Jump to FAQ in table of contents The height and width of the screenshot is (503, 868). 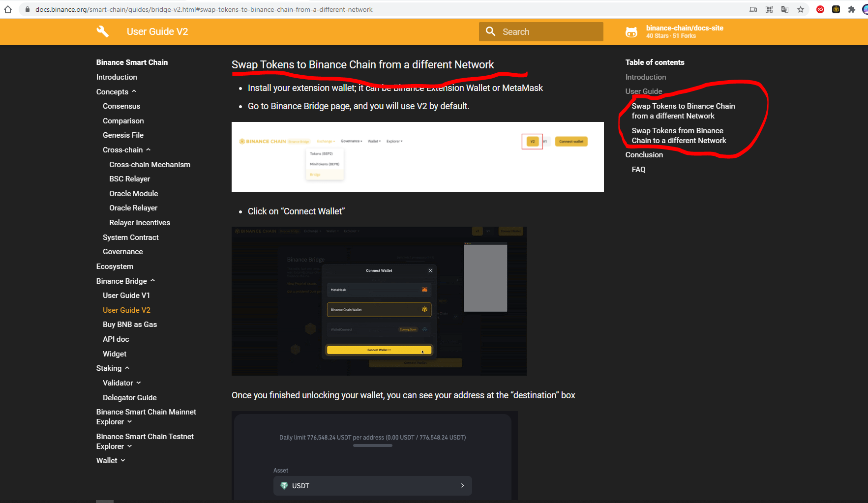coord(639,170)
